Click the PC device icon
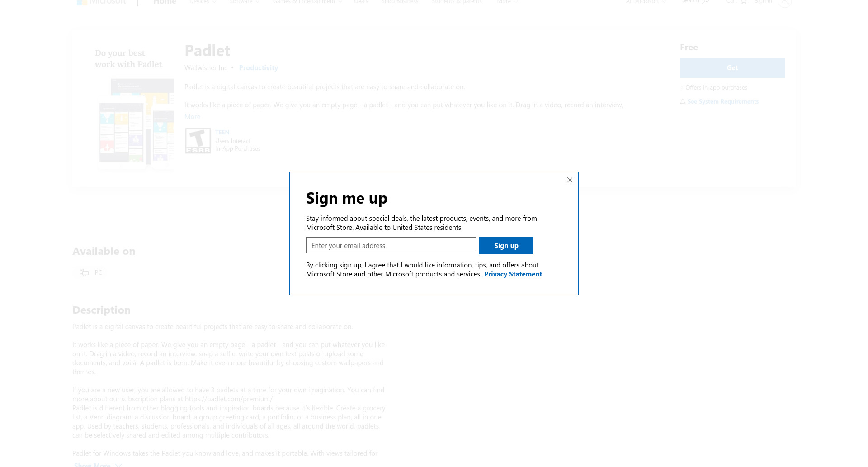 84,272
